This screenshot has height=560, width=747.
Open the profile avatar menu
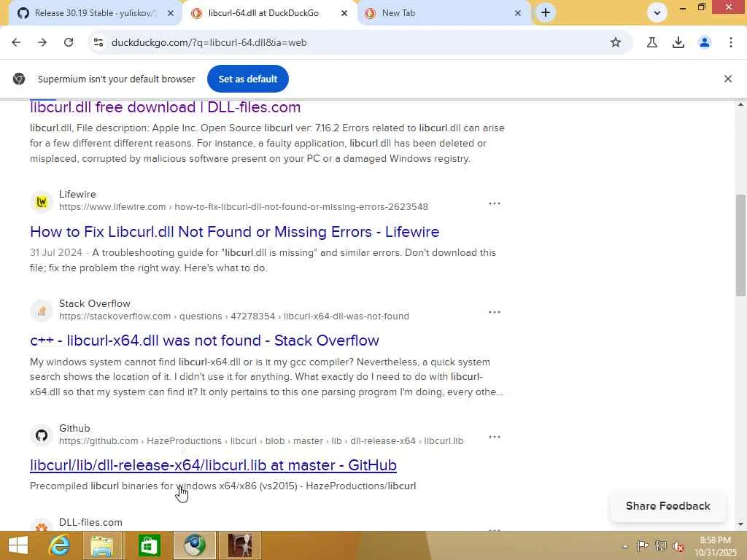[x=704, y=42]
